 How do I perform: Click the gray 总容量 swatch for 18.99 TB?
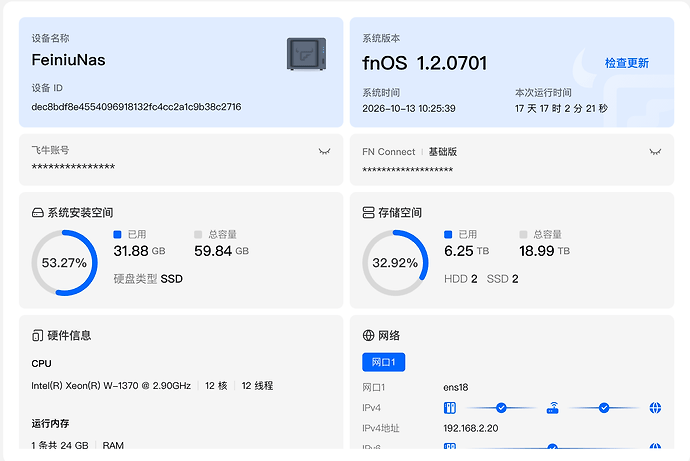coord(523,234)
